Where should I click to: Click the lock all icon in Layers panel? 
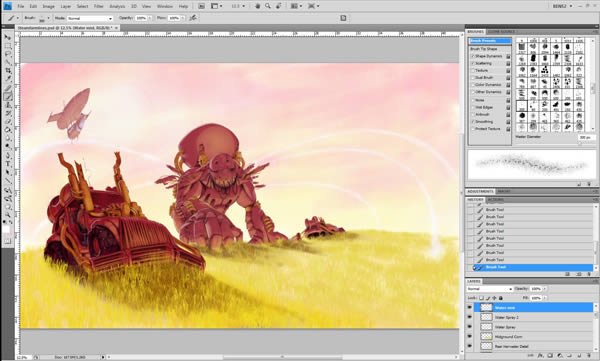click(x=501, y=298)
